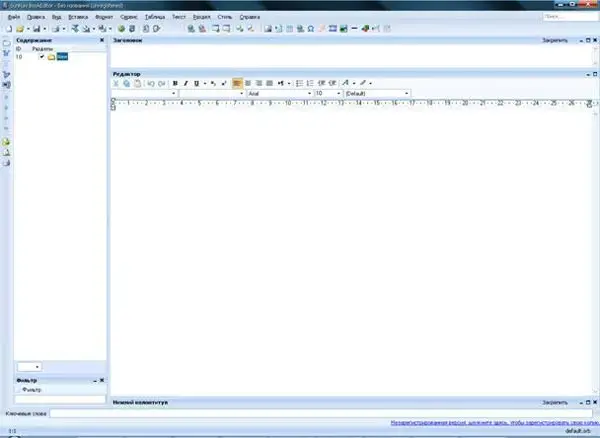Click Закрепить button in Заголовок panel
The image size is (600, 438).
(554, 42)
